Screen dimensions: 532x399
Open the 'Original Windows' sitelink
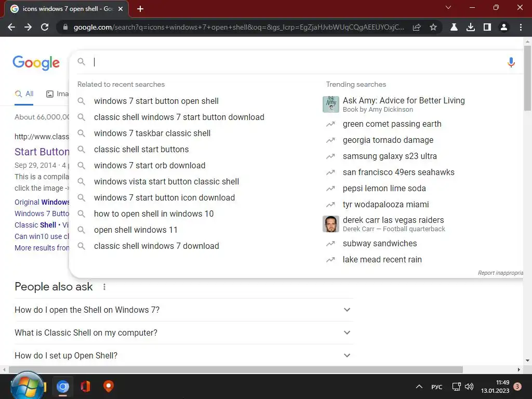click(x=42, y=202)
